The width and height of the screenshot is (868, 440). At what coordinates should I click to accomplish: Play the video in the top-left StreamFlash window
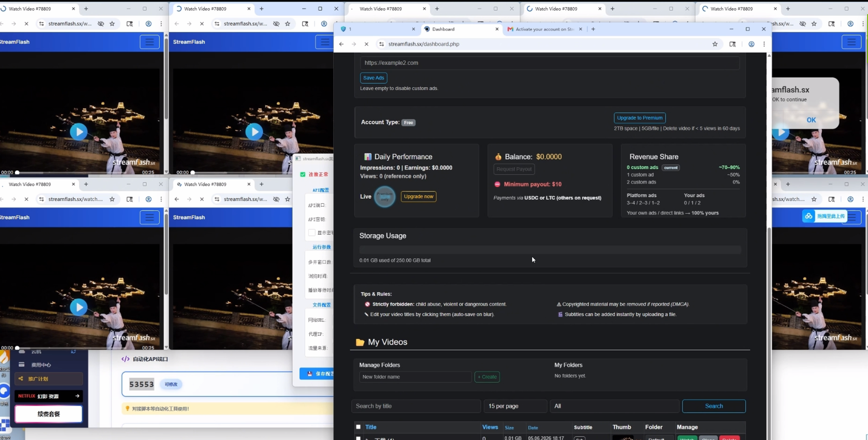coord(78,132)
